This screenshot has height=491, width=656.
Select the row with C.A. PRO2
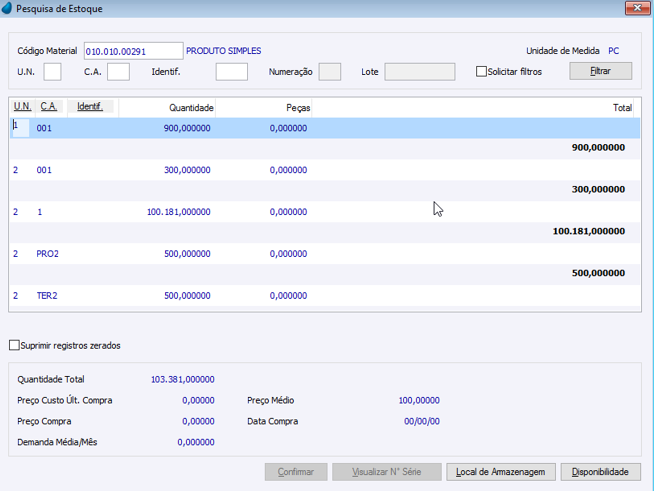click(x=325, y=254)
